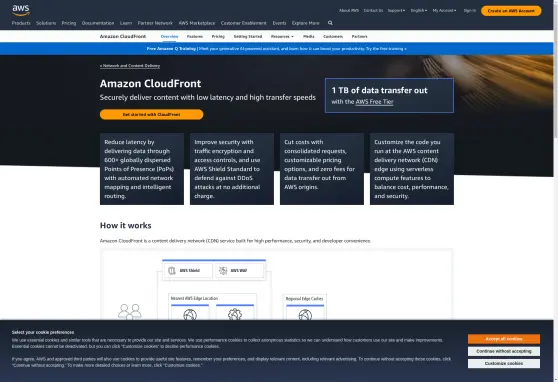Click the Improve security card
This screenshot has height=382, width=558.
(x=232, y=169)
